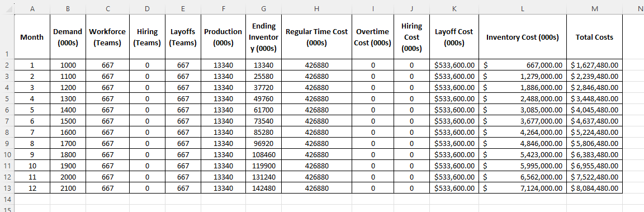Select row 2 header
The image size is (644, 212).
click(7, 65)
